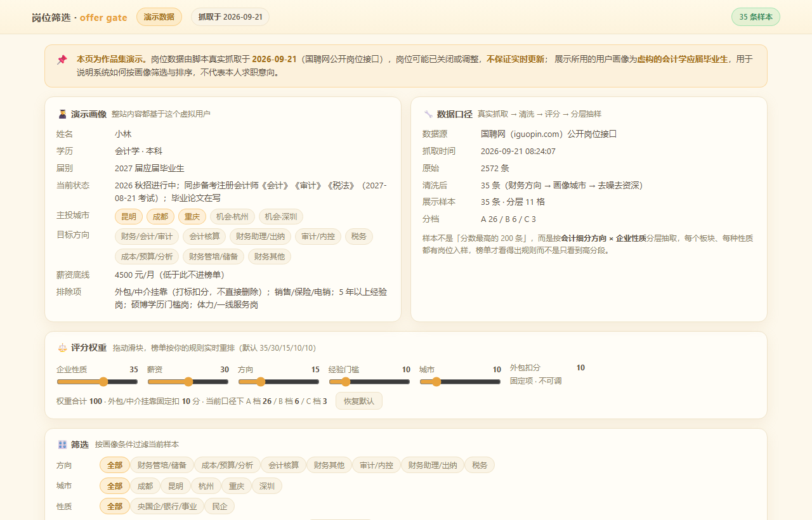Click the 方向 weight slider handle
The height and width of the screenshot is (520, 812).
tap(261, 382)
